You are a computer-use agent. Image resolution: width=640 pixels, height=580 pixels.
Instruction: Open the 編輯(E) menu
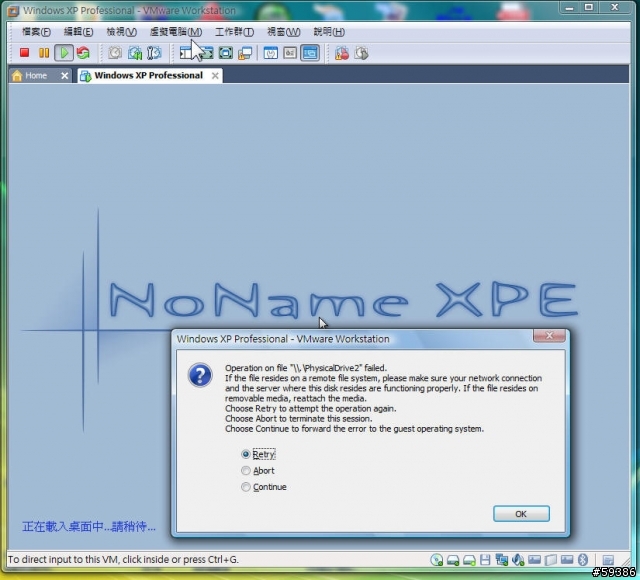(x=78, y=32)
